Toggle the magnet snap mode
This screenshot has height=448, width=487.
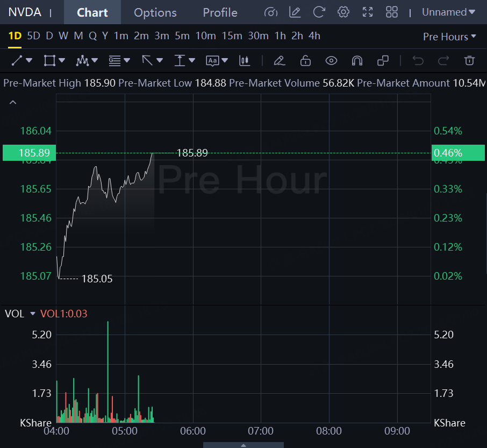point(357,60)
